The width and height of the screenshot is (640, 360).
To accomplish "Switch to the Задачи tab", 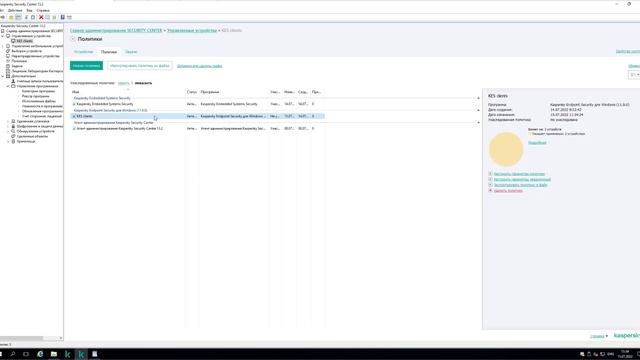I will [x=131, y=52].
